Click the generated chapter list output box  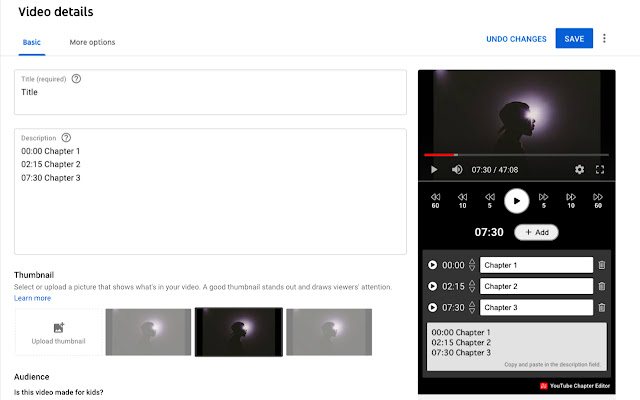(x=517, y=347)
